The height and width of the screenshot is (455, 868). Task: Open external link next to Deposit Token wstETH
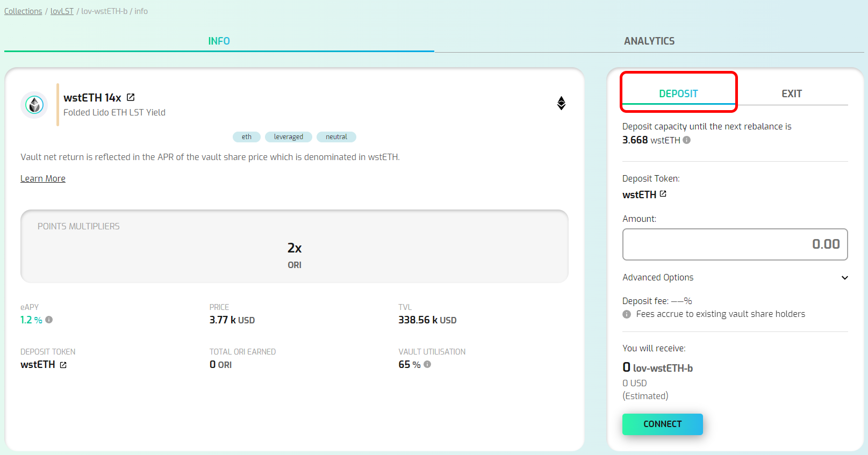tap(663, 194)
